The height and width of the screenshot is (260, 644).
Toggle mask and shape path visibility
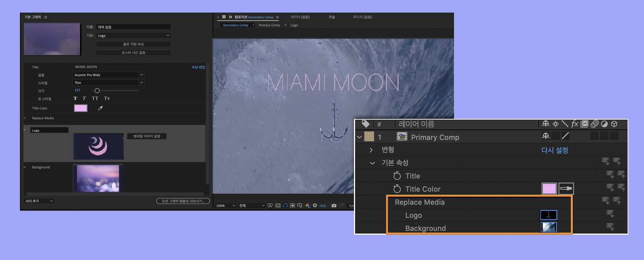[285, 206]
